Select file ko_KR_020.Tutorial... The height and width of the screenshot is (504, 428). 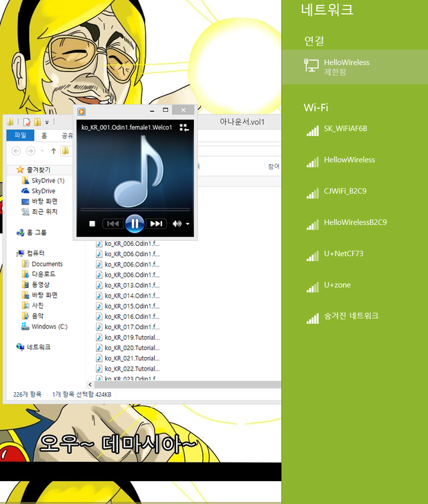pos(132,348)
